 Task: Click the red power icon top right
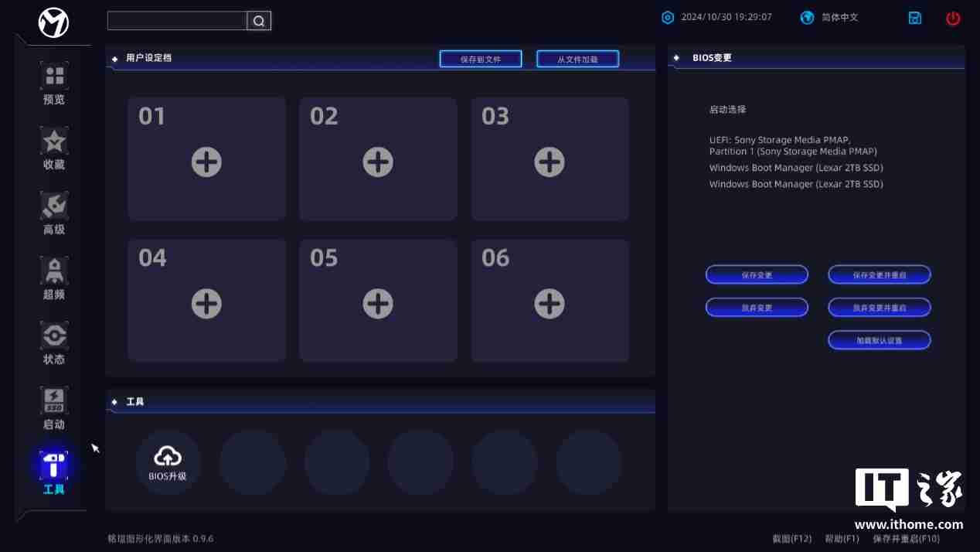[952, 18]
